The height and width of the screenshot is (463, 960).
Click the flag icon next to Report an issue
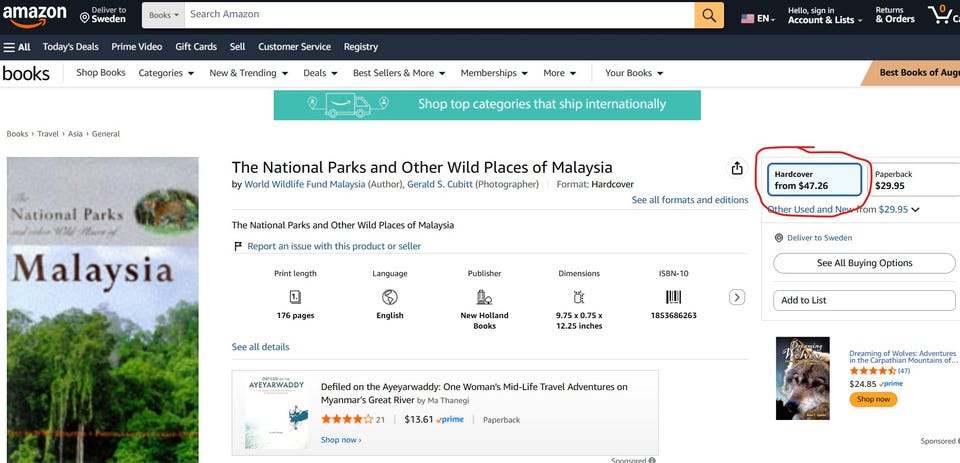pyautogui.click(x=238, y=246)
